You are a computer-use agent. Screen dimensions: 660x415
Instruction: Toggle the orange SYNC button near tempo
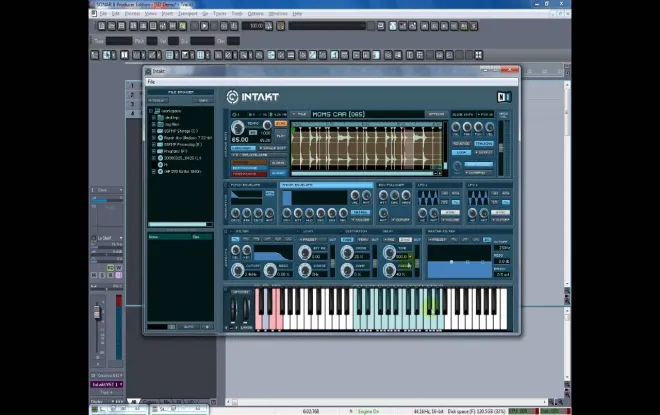coord(280,123)
